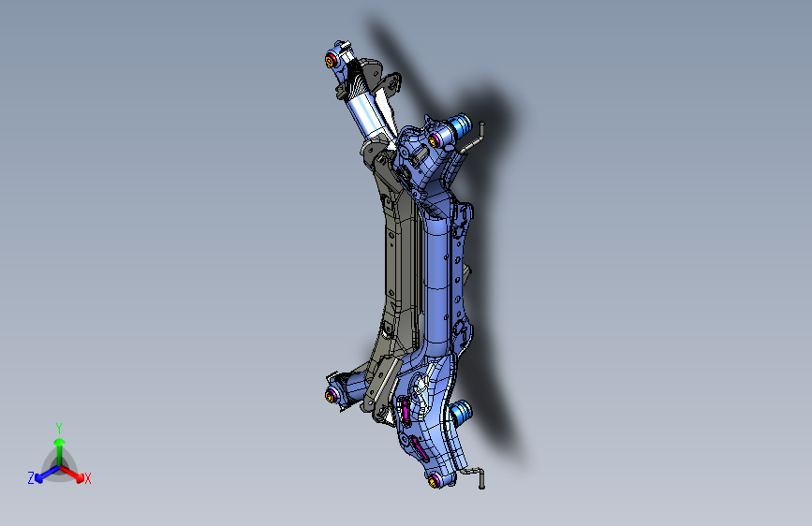Select the lower cyan cylindrical bushing on the subframe
812x526 pixels.
pos(461,412)
